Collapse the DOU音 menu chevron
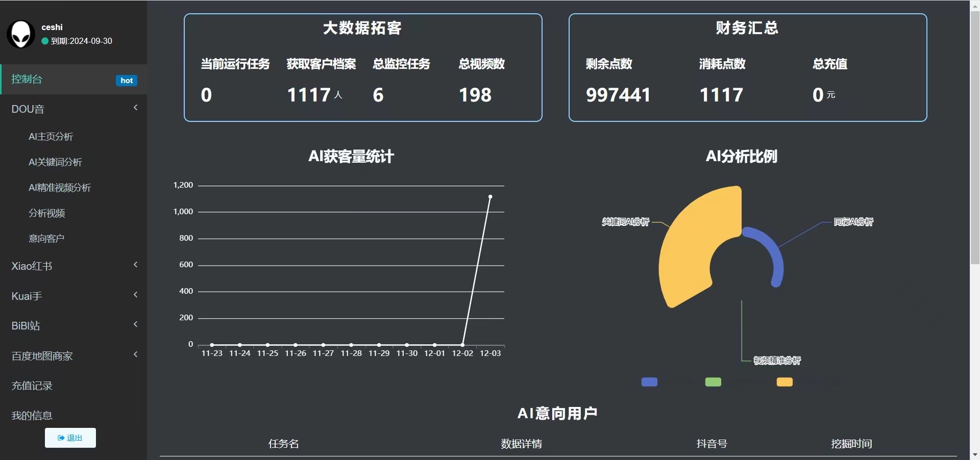 [135, 108]
